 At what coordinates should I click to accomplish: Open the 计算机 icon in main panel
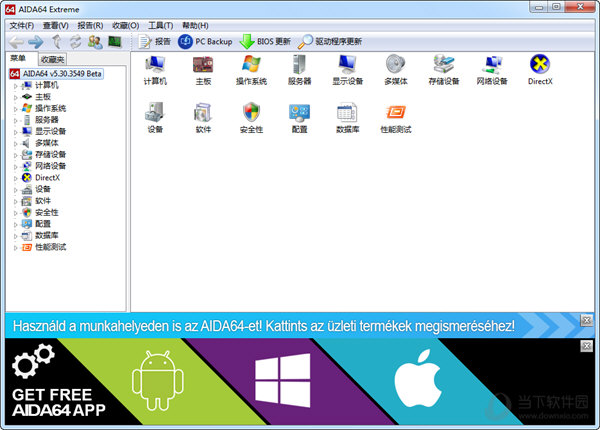pos(155,70)
